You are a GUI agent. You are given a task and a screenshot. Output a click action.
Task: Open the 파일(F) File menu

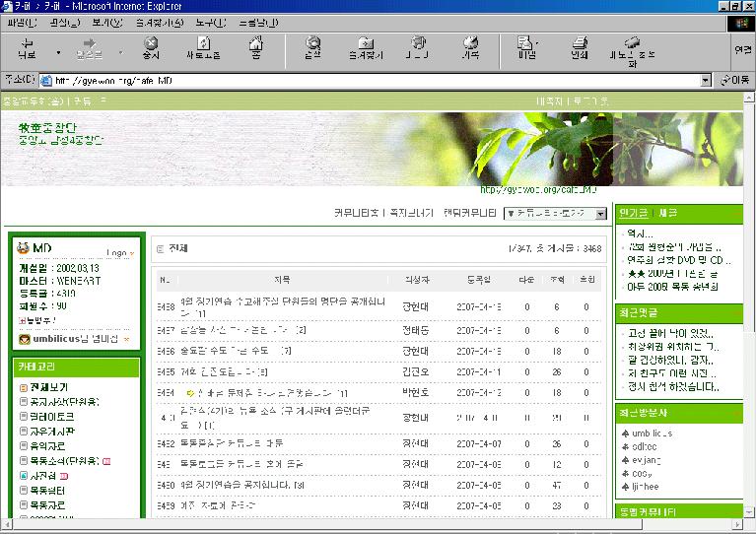(x=22, y=22)
